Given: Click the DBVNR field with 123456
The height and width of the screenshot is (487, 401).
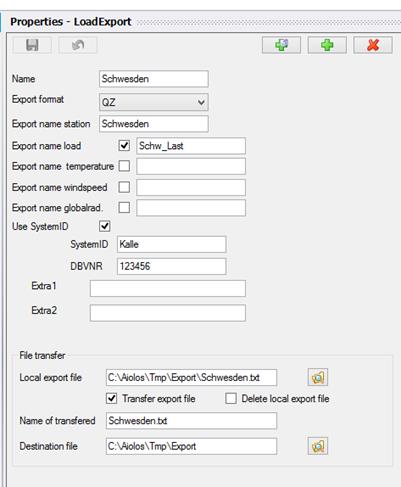Looking at the screenshot, I should (x=171, y=266).
